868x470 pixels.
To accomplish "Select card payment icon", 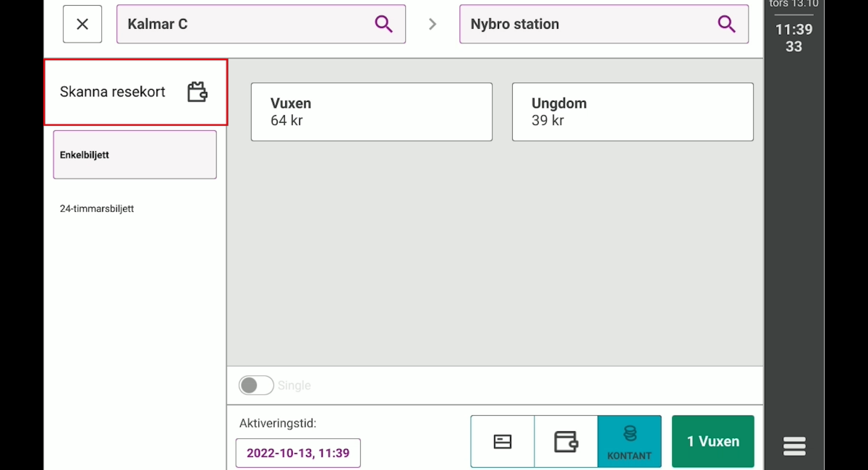I will point(503,442).
